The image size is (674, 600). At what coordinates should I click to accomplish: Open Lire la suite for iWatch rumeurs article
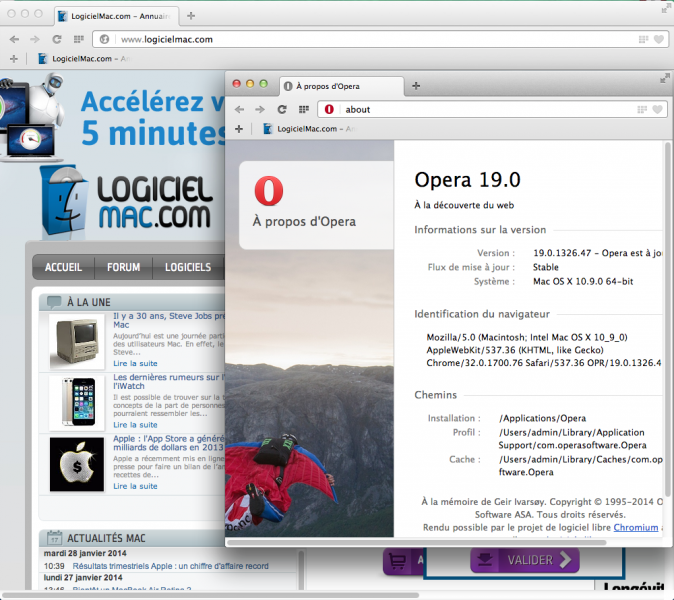coord(135,425)
